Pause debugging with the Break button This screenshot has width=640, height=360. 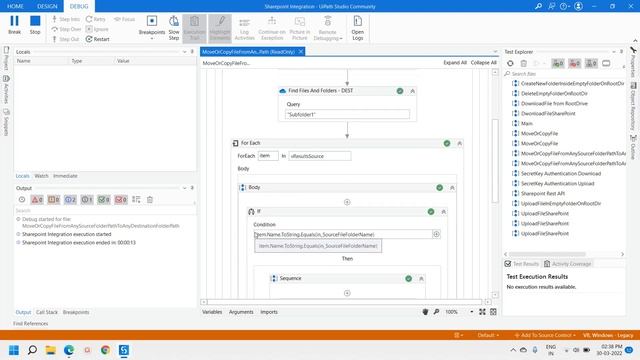[x=14, y=25]
